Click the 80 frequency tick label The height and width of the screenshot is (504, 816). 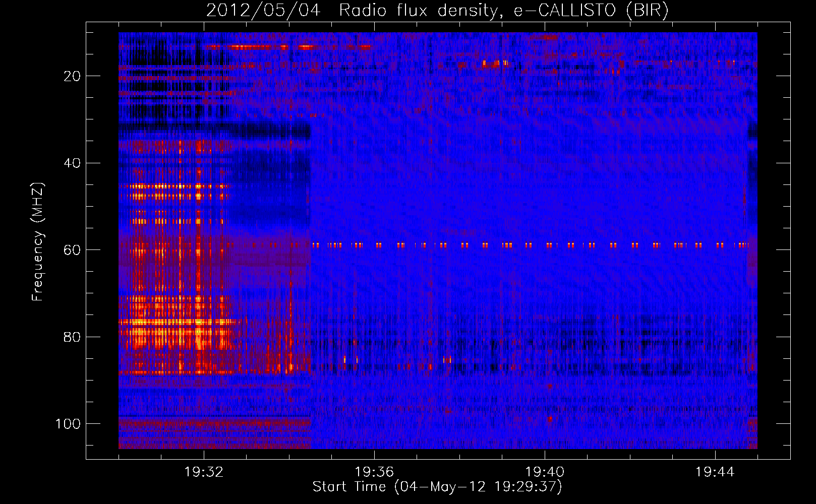pyautogui.click(x=73, y=337)
